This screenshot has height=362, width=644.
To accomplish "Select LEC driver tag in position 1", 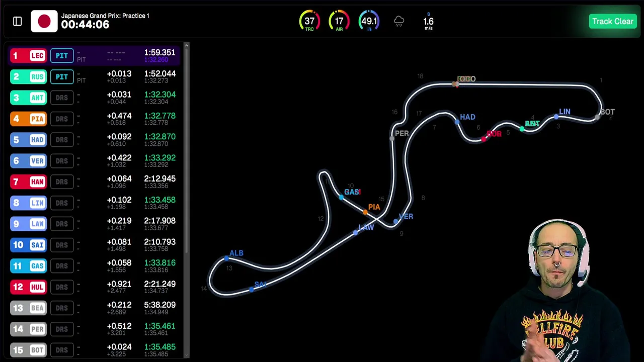I will pos(28,55).
